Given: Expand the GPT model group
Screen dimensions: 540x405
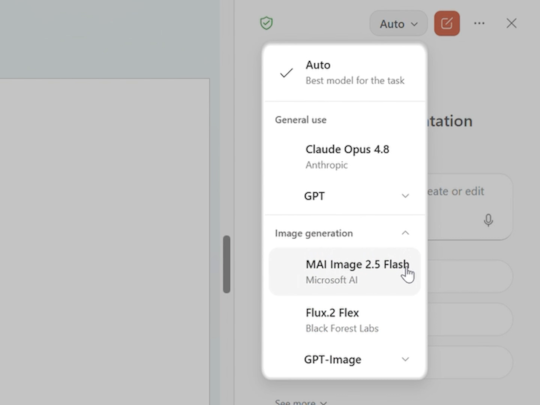Looking at the screenshot, I should coord(344,196).
